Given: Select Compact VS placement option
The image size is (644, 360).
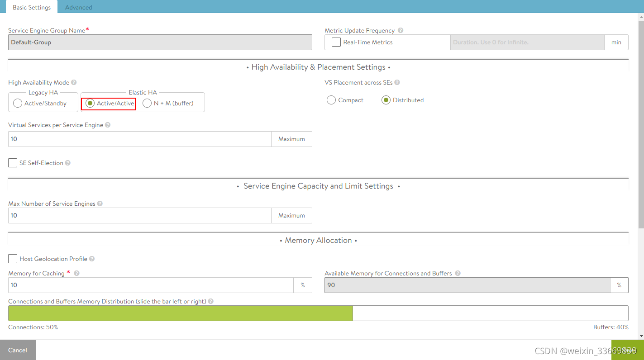Looking at the screenshot, I should pyautogui.click(x=331, y=100).
